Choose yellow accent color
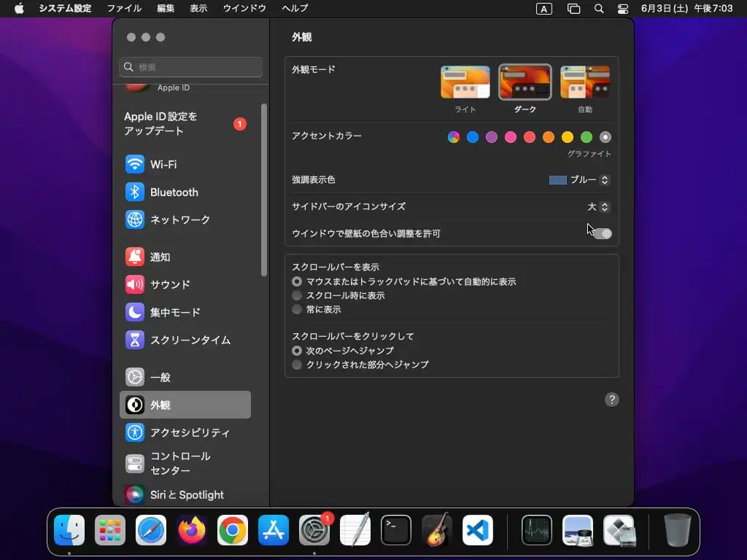This screenshot has height=560, width=747. click(568, 137)
